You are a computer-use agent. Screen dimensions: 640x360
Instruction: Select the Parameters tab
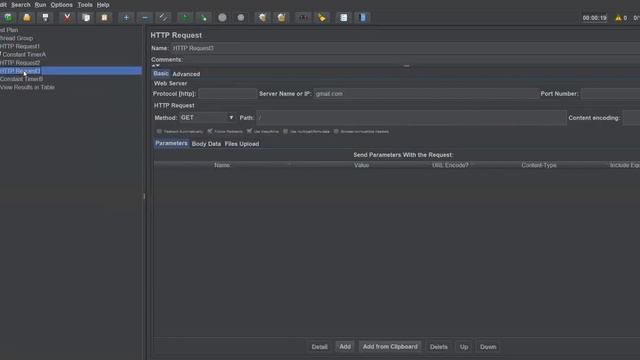coord(171,144)
